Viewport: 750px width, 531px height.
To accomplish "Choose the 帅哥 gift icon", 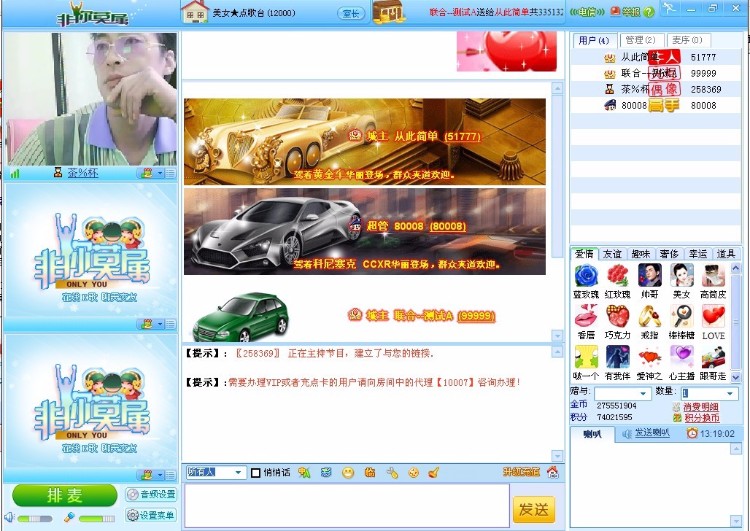I will click(x=650, y=276).
